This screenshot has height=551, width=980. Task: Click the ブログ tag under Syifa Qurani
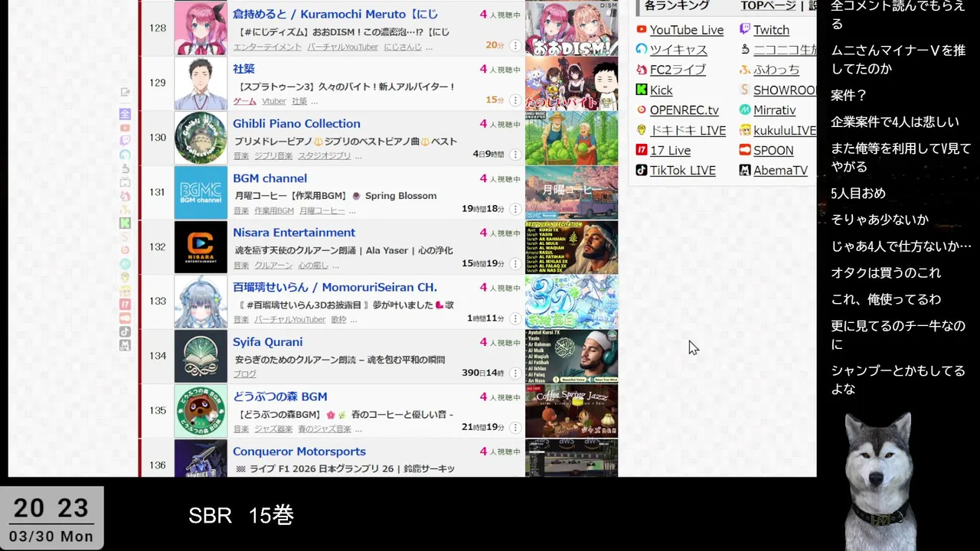244,374
